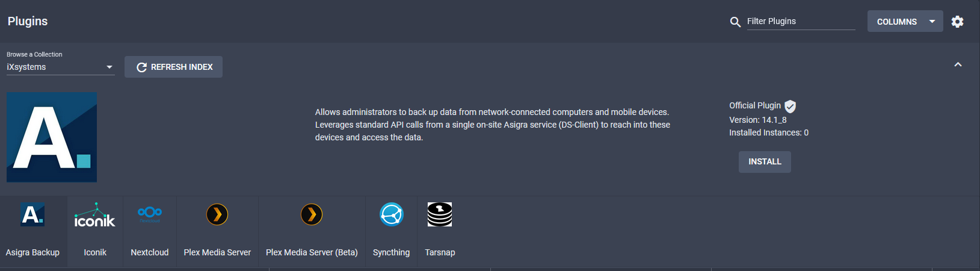980x271 pixels.
Task: Open the iXsystems collection dropdown
Action: tap(60, 67)
